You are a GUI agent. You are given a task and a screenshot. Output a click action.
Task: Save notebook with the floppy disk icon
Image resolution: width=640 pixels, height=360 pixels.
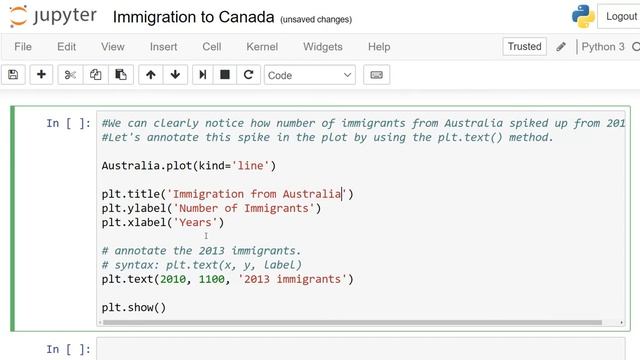[13, 75]
